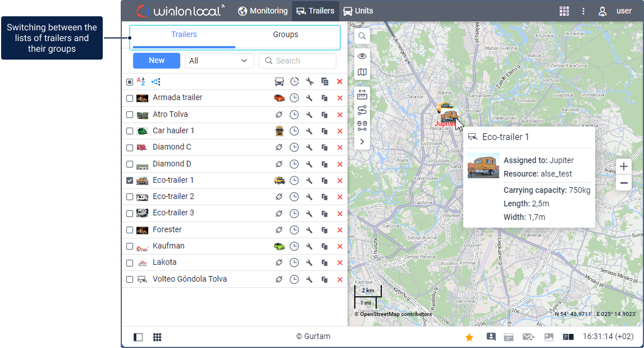The height and width of the screenshot is (348, 644).
Task: Copy the Diamond C trailer
Action: [325, 147]
